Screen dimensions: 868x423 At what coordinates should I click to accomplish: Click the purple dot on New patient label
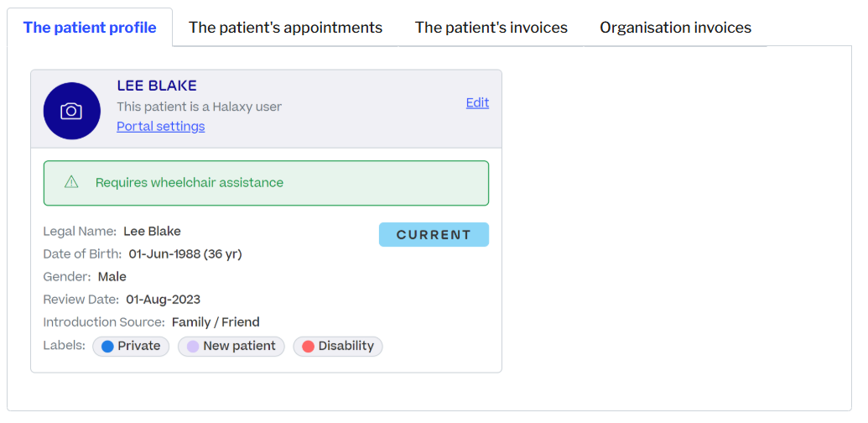(x=193, y=346)
